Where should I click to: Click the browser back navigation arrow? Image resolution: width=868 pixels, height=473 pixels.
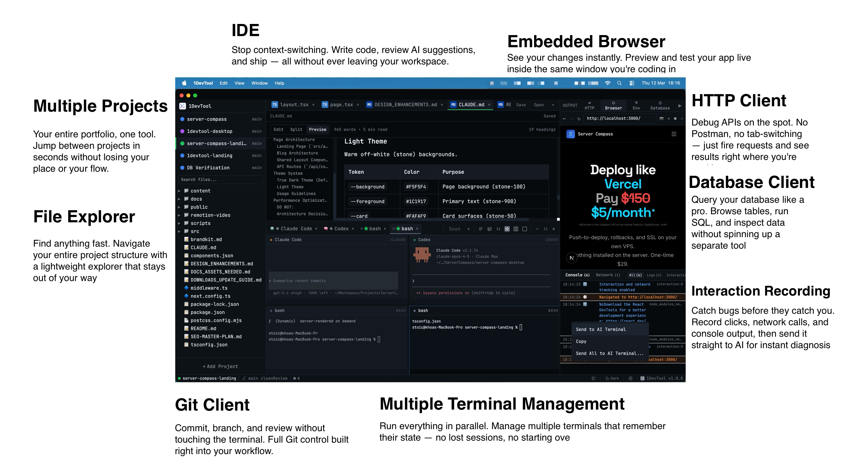[x=564, y=118]
